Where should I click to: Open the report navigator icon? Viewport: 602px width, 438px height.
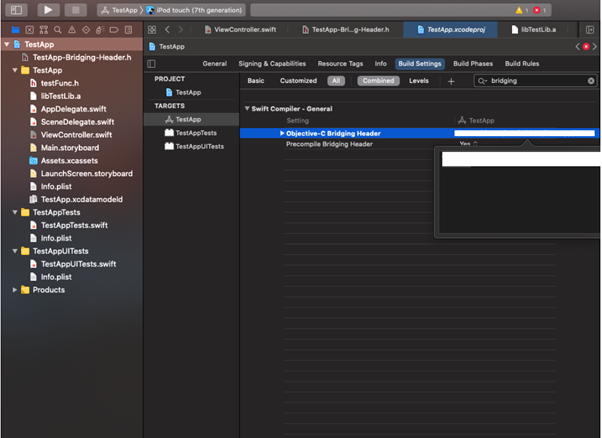[x=128, y=30]
